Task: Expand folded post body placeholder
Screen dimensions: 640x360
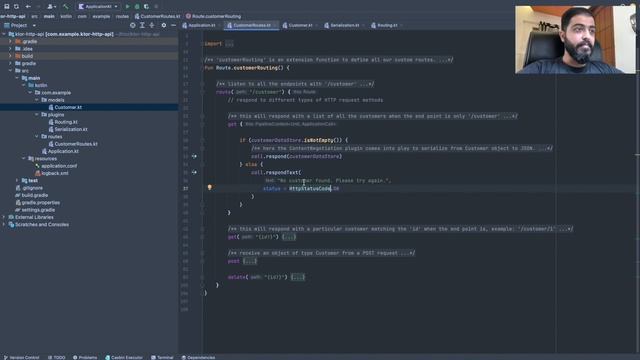Action: (250, 261)
